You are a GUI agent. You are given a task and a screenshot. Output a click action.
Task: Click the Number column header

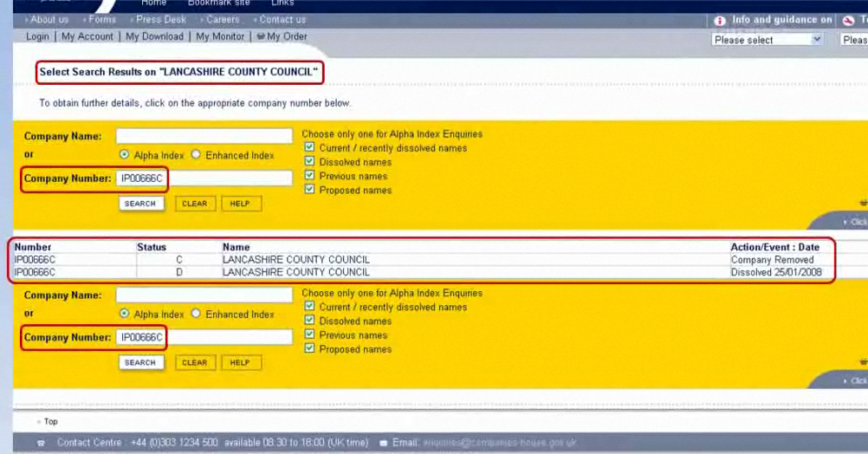[x=33, y=247]
